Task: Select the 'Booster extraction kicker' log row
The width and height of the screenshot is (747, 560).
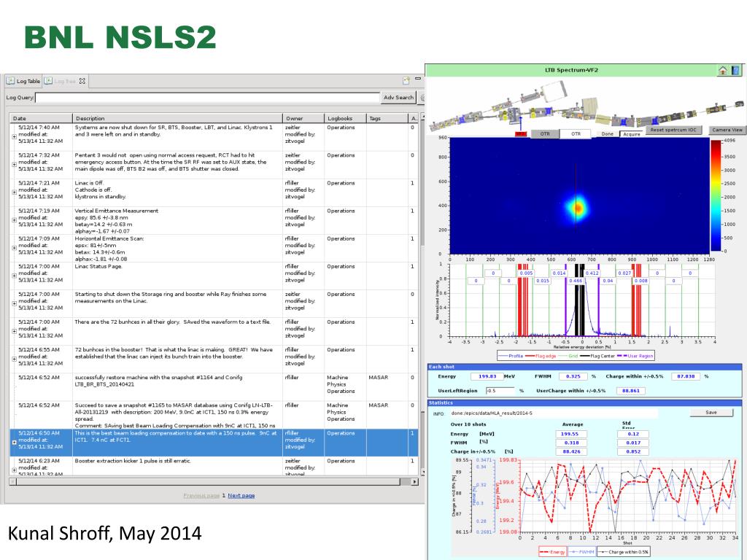Action: click(214, 466)
